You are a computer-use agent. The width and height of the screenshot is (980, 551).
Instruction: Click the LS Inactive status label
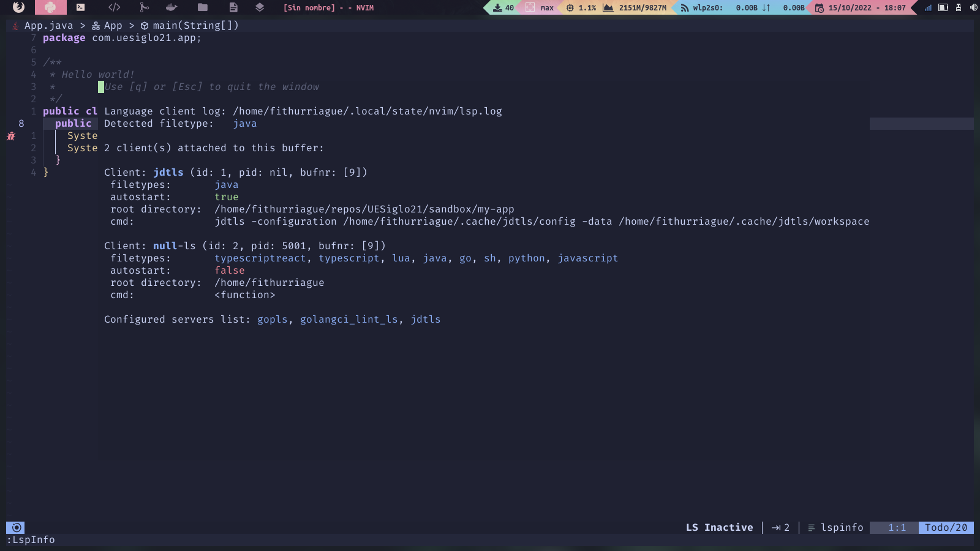(x=720, y=527)
